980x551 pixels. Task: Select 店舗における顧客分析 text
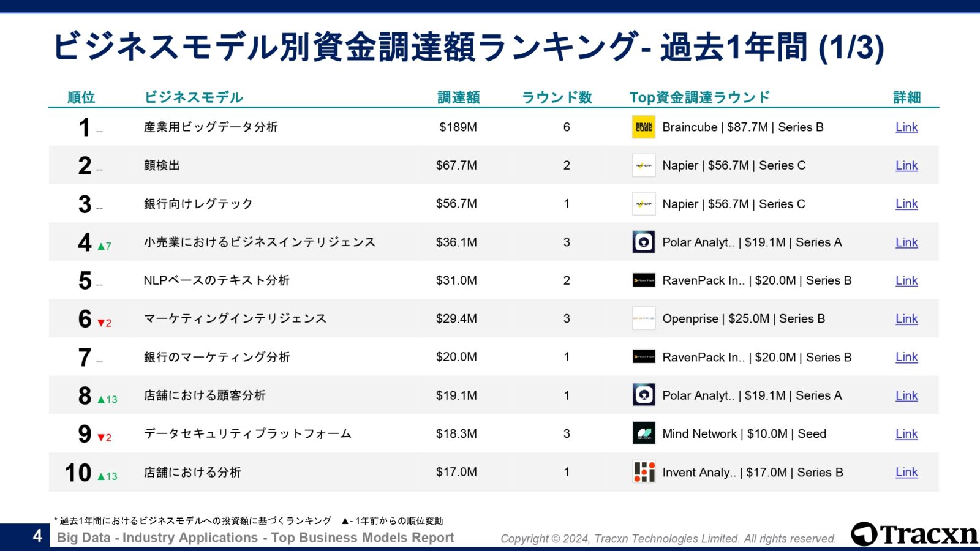click(x=205, y=395)
